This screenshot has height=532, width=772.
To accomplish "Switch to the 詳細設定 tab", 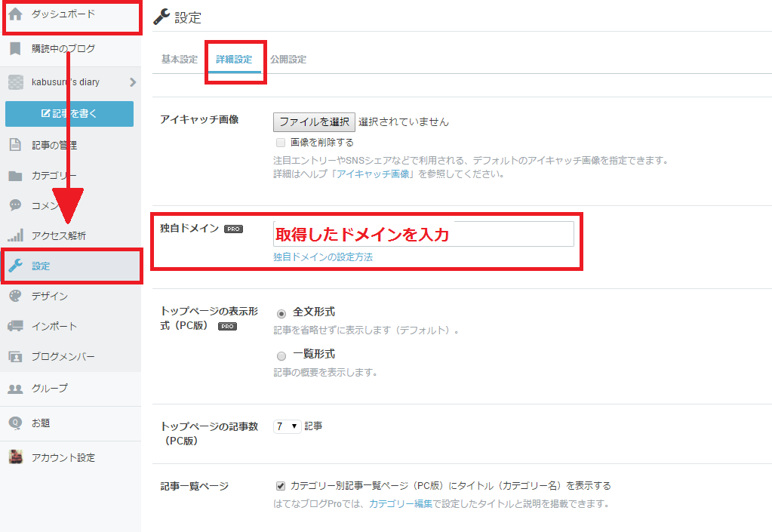I will [235, 60].
